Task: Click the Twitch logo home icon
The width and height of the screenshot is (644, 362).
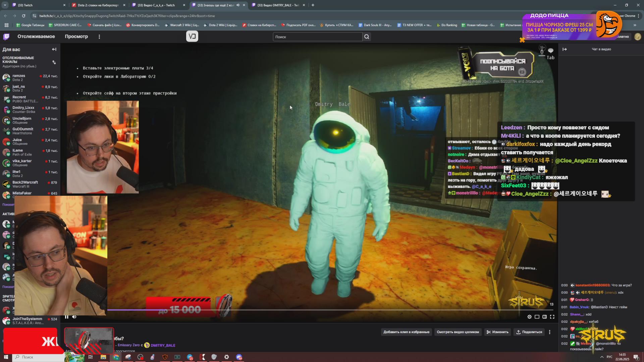Action: pyautogui.click(x=6, y=37)
